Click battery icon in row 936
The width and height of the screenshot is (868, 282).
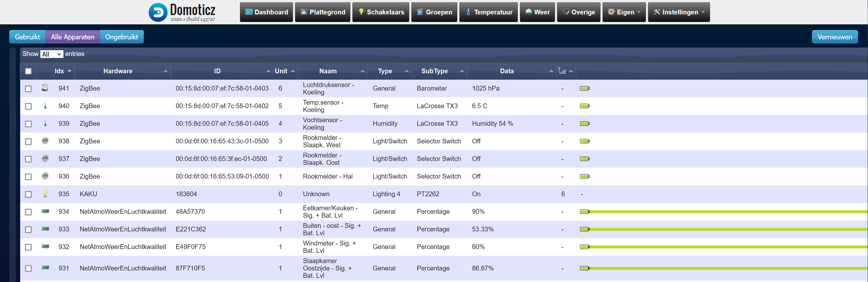(585, 176)
